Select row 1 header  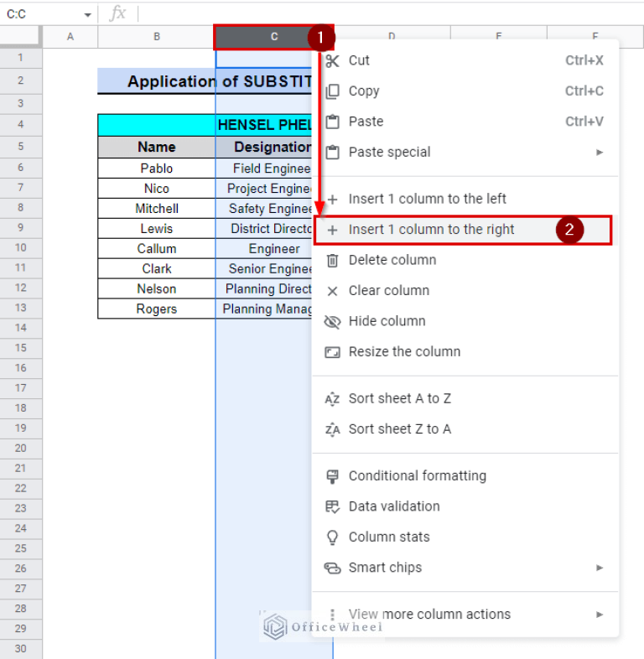tap(21, 58)
